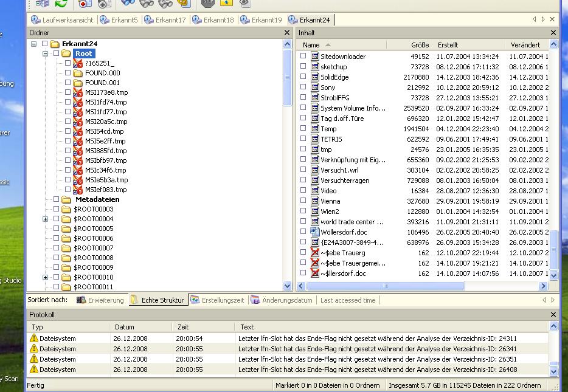Click the deleted icon of ?165251_
Viewport: 568px width, 392px height.
[x=77, y=63]
